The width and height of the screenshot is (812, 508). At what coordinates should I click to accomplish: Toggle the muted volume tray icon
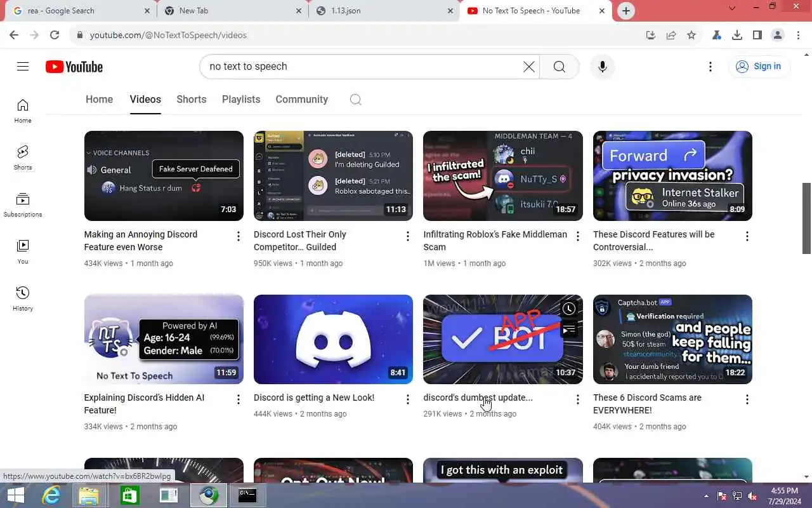click(x=752, y=496)
